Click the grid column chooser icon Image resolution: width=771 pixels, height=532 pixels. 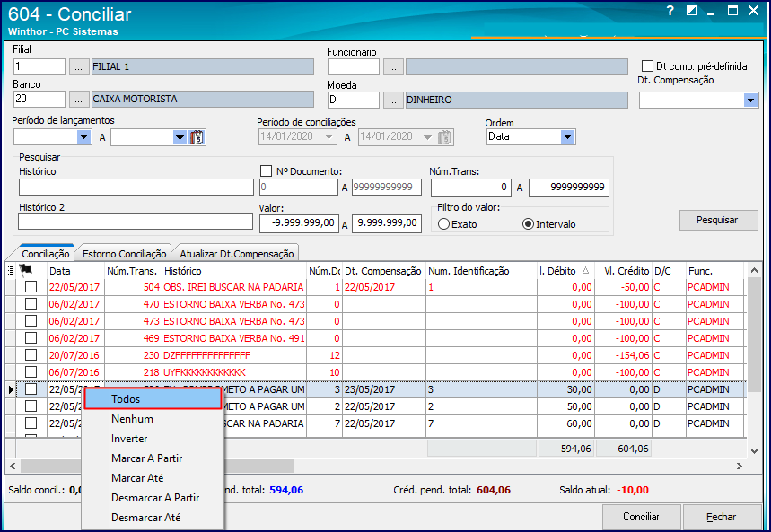11,270
